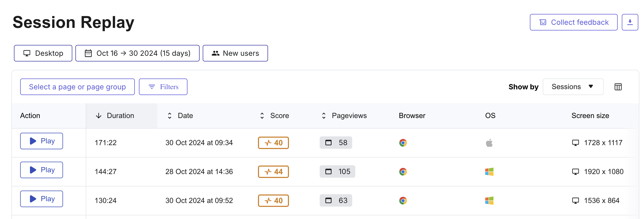Click the download export icon button
This screenshot has width=644, height=219.
coord(630,22)
